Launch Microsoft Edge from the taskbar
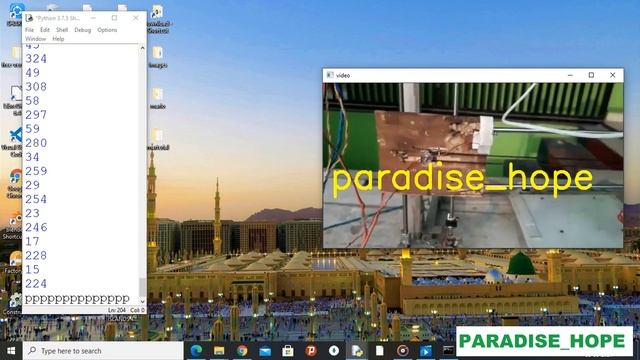Viewport: 640px width, 360px height. click(196, 351)
